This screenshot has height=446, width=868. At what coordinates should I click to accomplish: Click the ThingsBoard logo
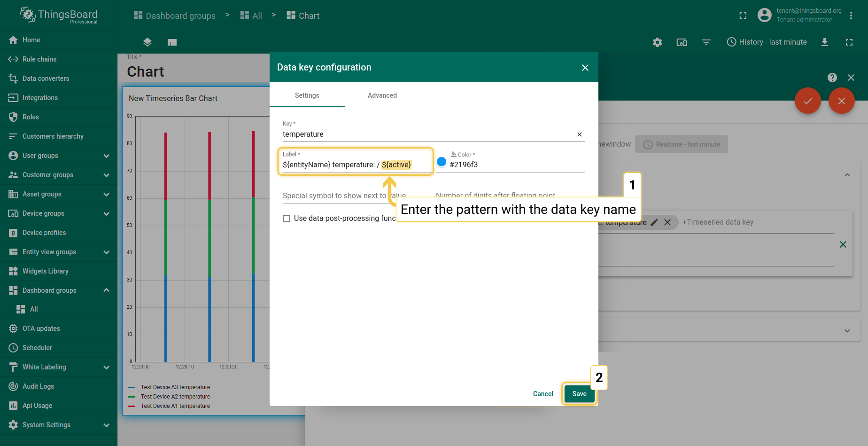59,16
